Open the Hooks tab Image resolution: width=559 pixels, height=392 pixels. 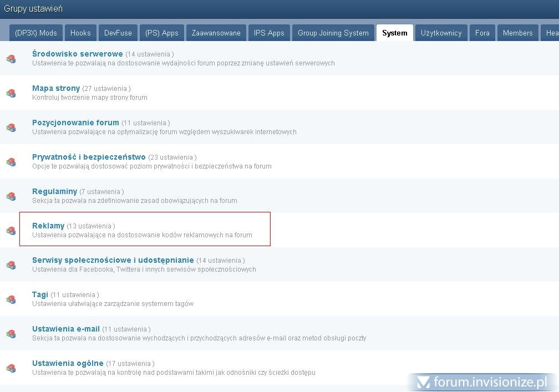click(x=80, y=33)
